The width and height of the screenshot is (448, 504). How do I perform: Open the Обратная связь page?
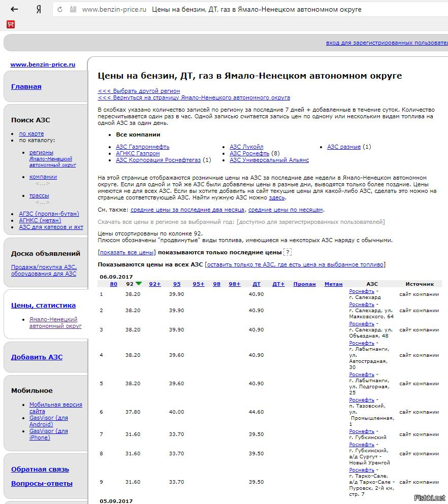[x=40, y=469]
